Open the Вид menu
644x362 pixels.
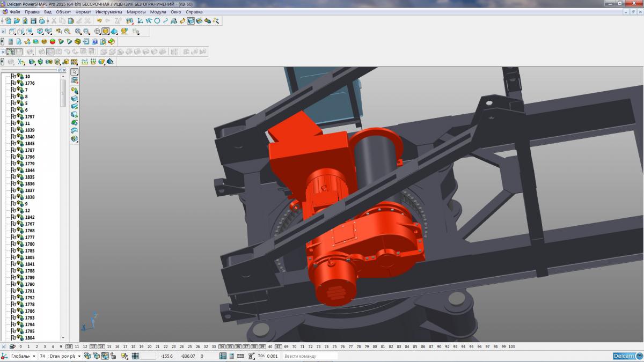(48, 12)
